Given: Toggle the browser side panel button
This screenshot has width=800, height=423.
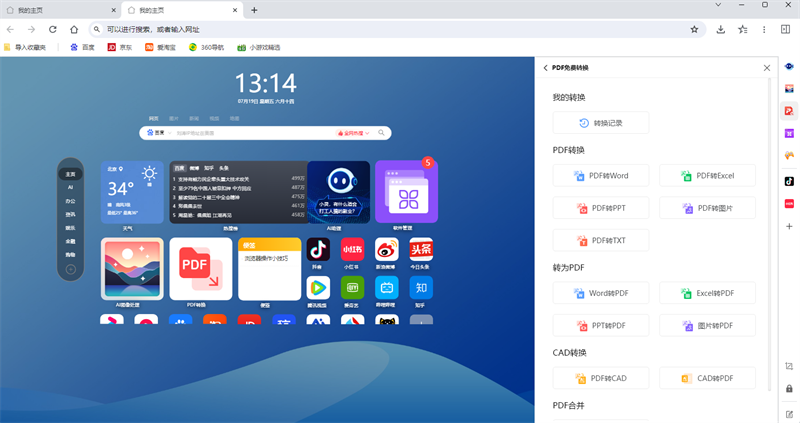Looking at the screenshot, I should point(785,29).
